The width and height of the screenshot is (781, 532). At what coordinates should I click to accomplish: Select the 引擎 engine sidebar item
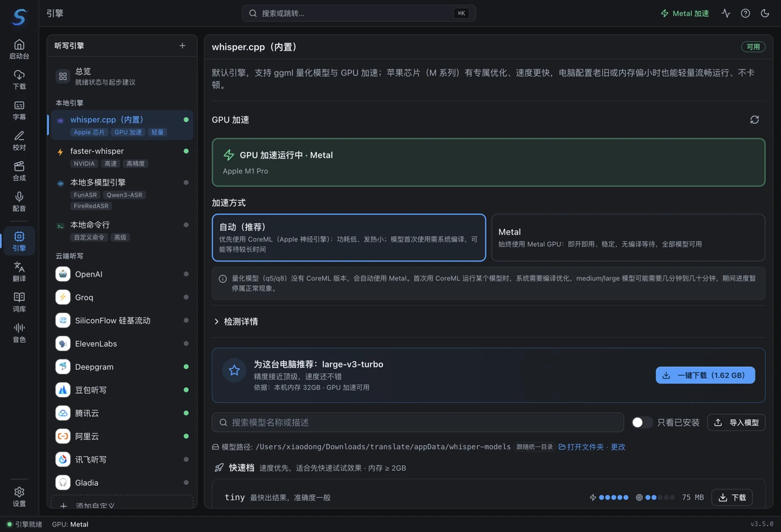pyautogui.click(x=19, y=241)
